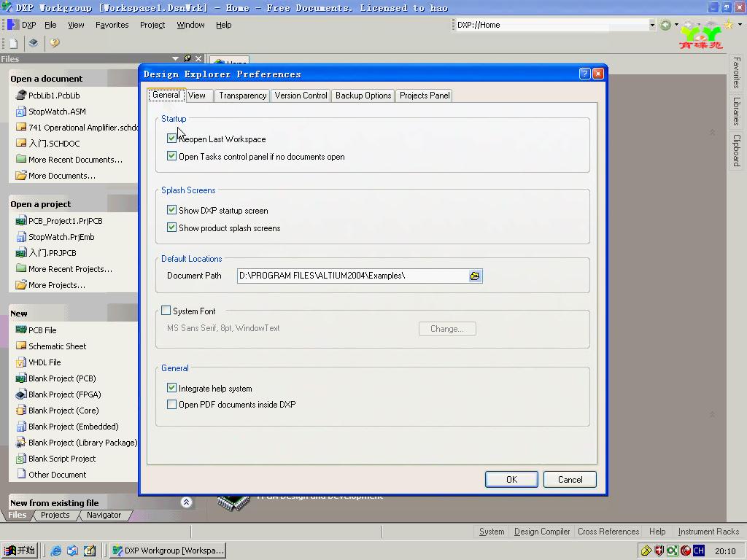Screen dimensions: 747x560
Task: Open the back button history dropdown arrow
Action: (x=676, y=25)
